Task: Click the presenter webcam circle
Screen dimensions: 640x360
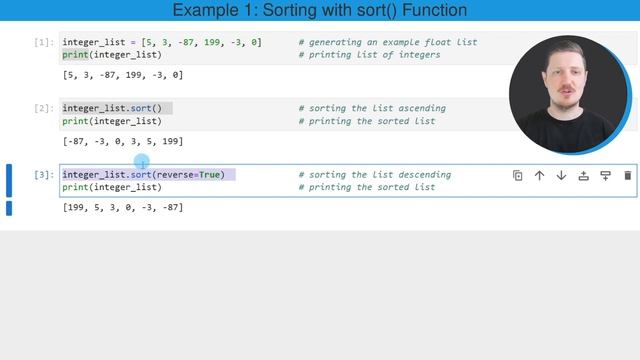Action: 569,95
